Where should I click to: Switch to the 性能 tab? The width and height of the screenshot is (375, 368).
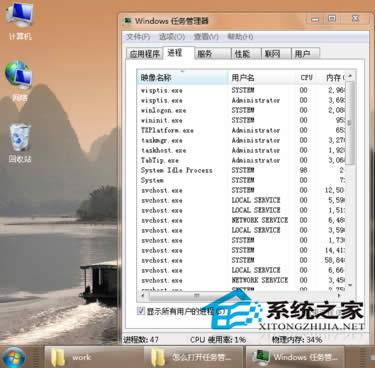[246, 54]
